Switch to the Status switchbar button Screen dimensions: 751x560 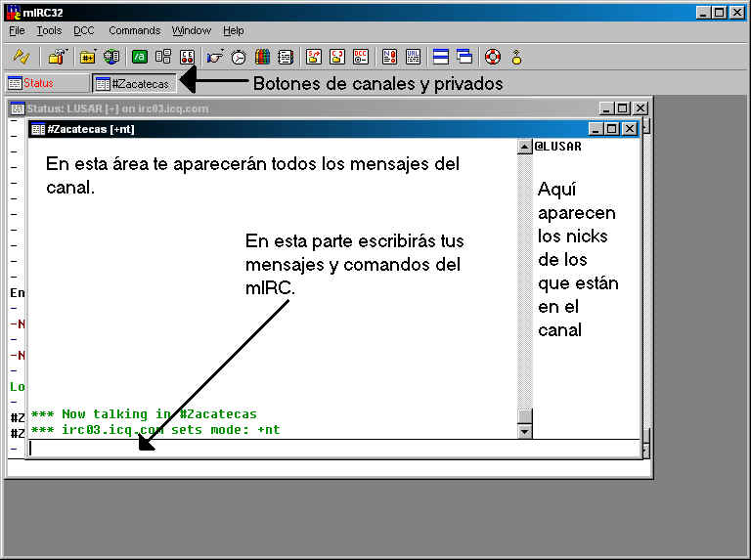(x=48, y=83)
